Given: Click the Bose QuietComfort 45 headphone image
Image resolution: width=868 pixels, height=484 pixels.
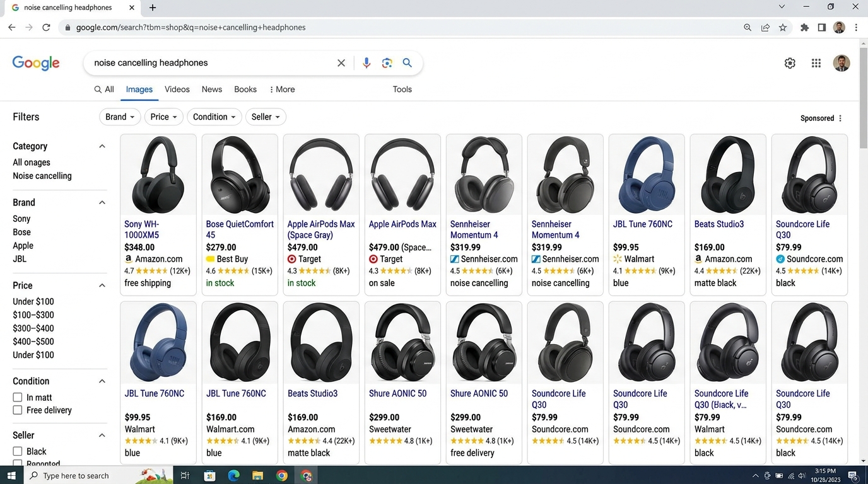Looking at the screenshot, I should [x=240, y=175].
